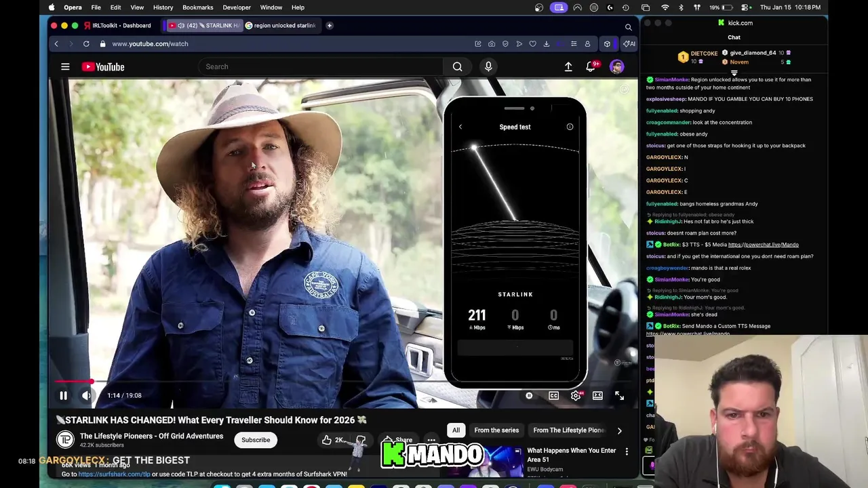Click DIETCOKE in gift leaderboard
This screenshot has width=868, height=488.
point(704,53)
